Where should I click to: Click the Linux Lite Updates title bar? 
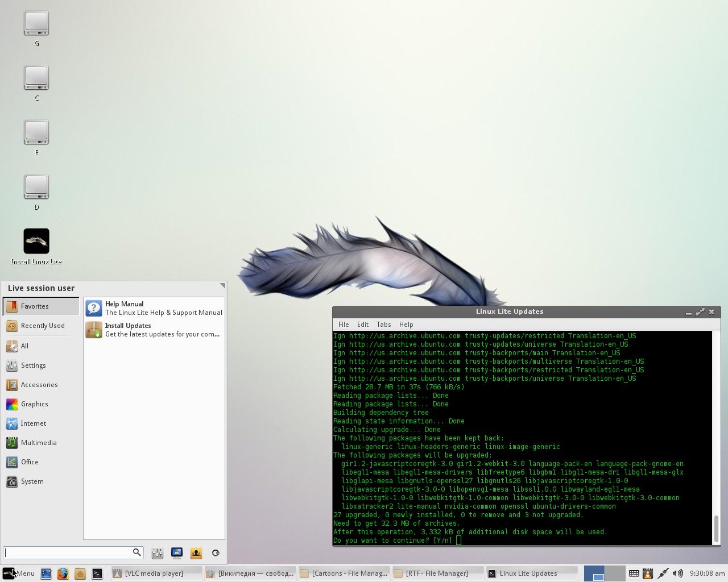tap(510, 311)
